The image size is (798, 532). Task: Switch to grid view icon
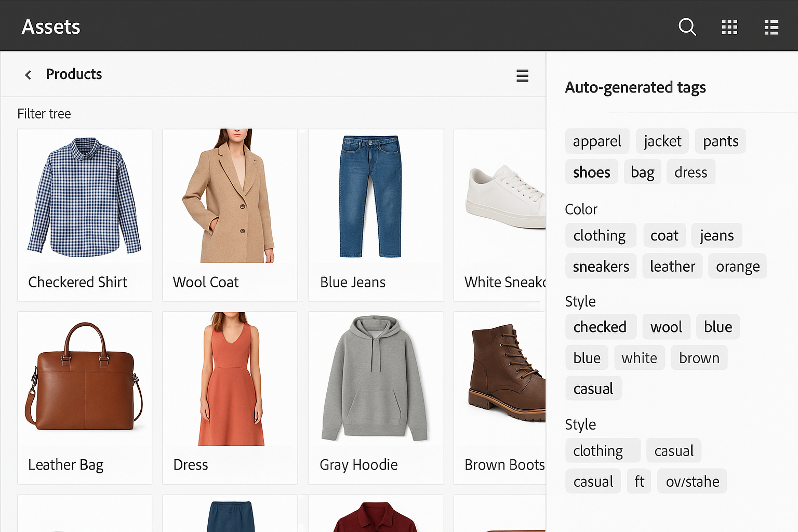pyautogui.click(x=729, y=27)
